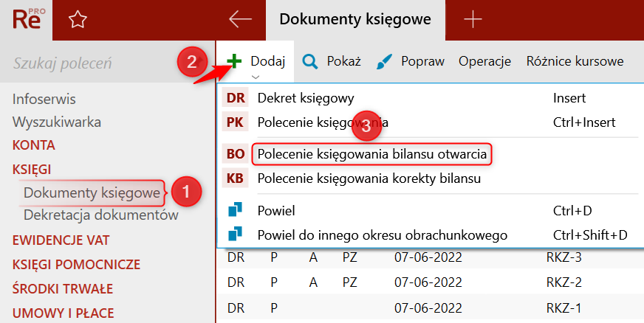Click the copy icon beside Powiel

pos(235,210)
